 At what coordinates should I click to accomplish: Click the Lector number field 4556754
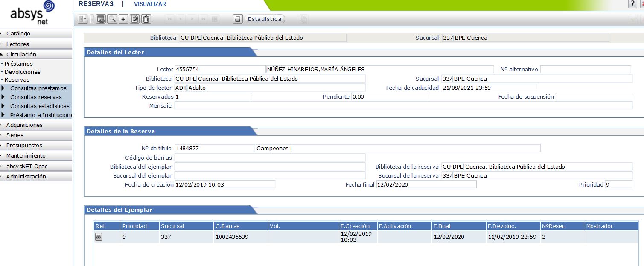220,69
